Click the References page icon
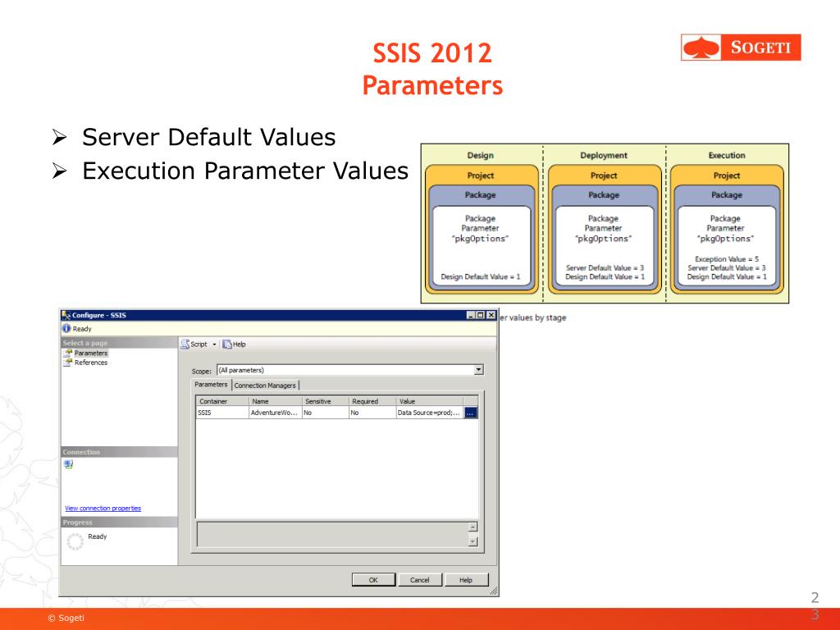The width and height of the screenshot is (840, 630). 68,363
